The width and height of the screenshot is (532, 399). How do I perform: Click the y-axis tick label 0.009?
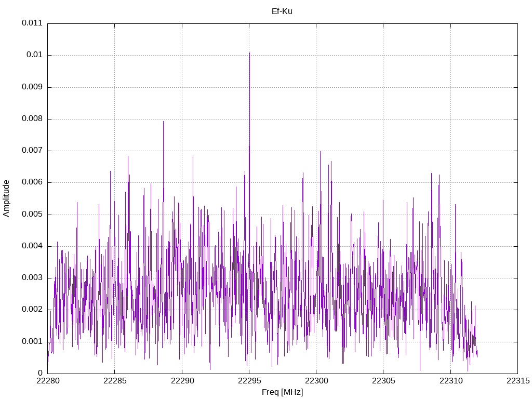point(32,87)
